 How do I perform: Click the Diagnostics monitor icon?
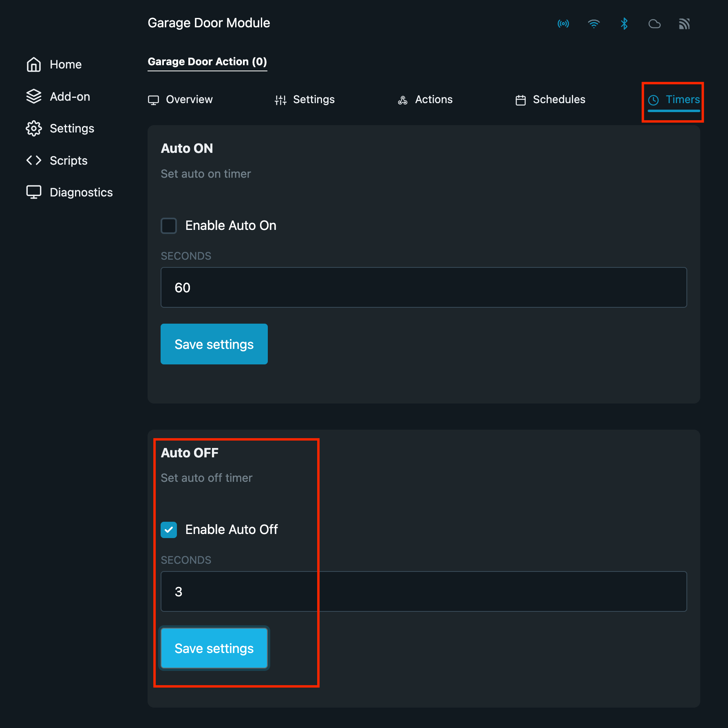tap(34, 192)
